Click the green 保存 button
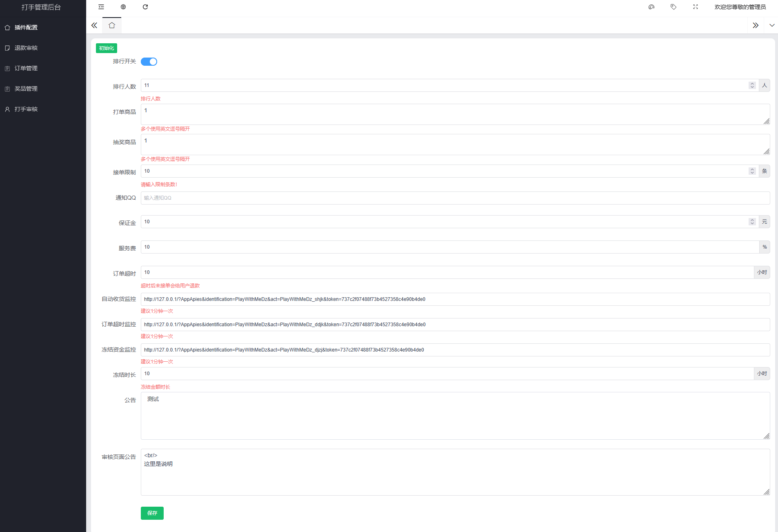 (x=152, y=513)
